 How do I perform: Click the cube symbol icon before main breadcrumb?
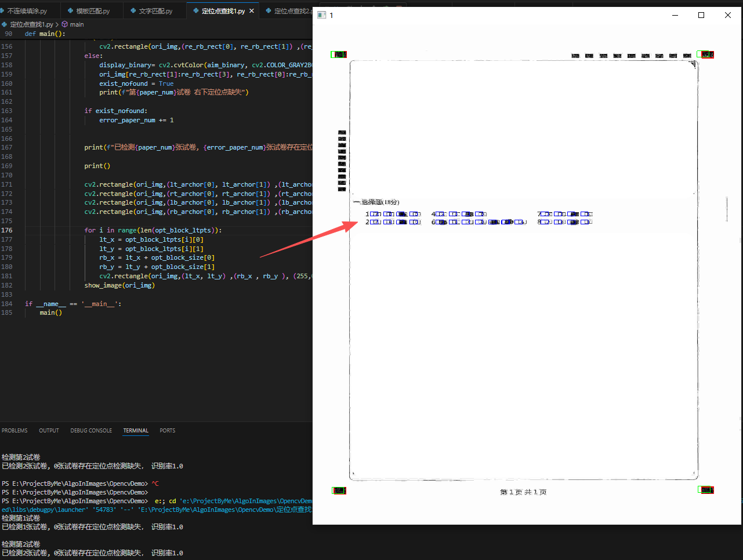click(x=65, y=24)
